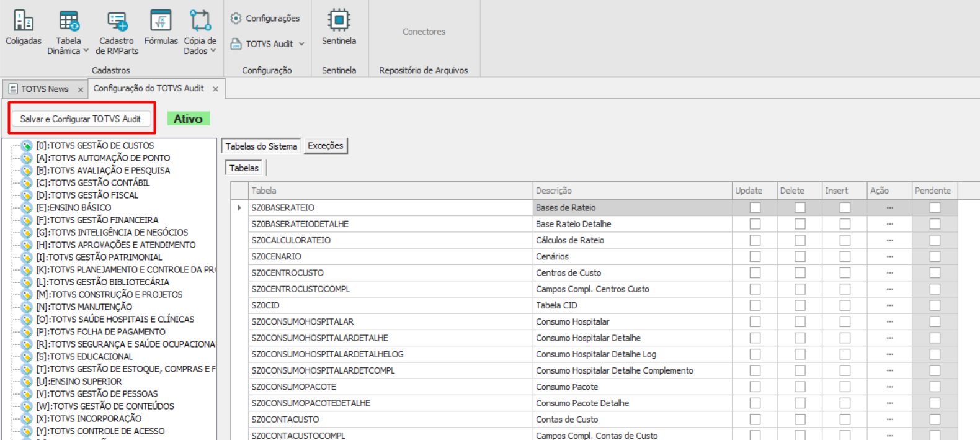Check Insert for SZ0CONSUMOHOSPITALAR row
This screenshot has height=440, width=980.
coord(845,322)
